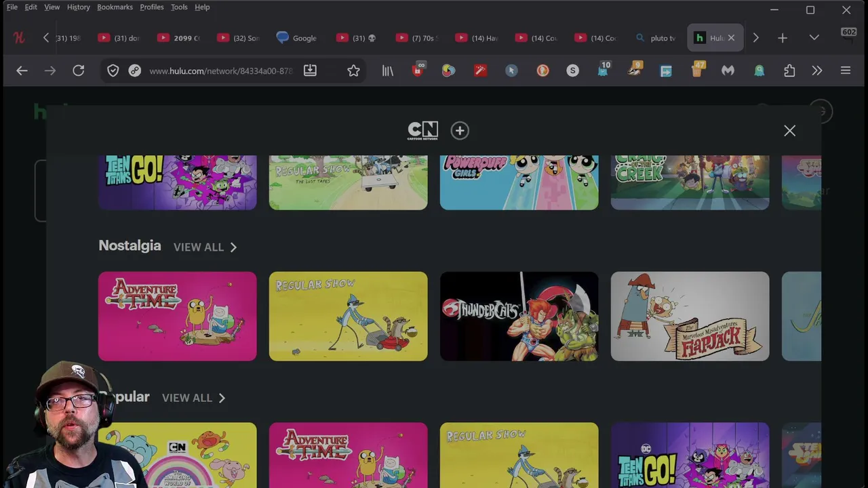Open Regular Show in Nostalgia row
868x488 pixels.
coord(349,317)
